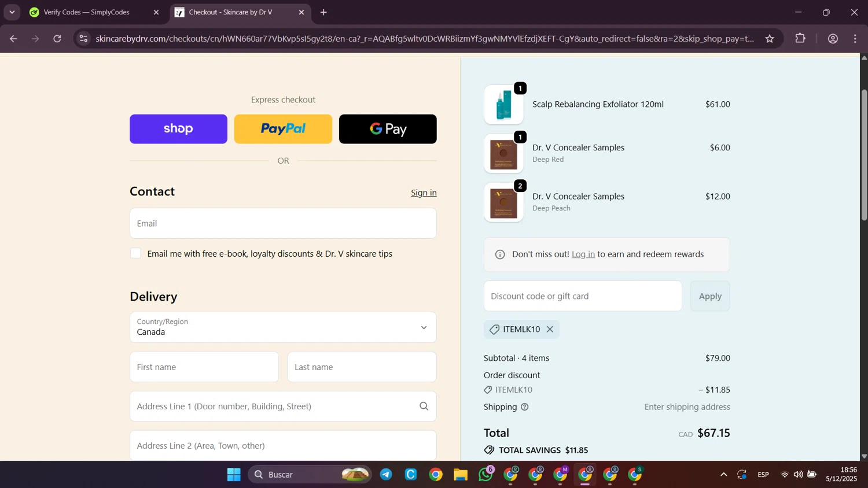Click the Total amount $67.15
This screenshot has height=488, width=868.
pyautogui.click(x=713, y=433)
